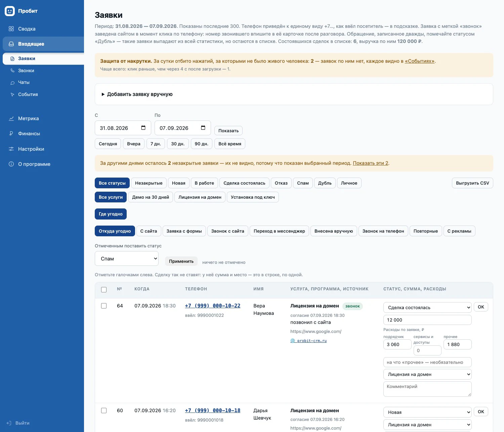Click the Сводка grid icon
The width and height of the screenshot is (504, 432).
[x=11, y=29]
